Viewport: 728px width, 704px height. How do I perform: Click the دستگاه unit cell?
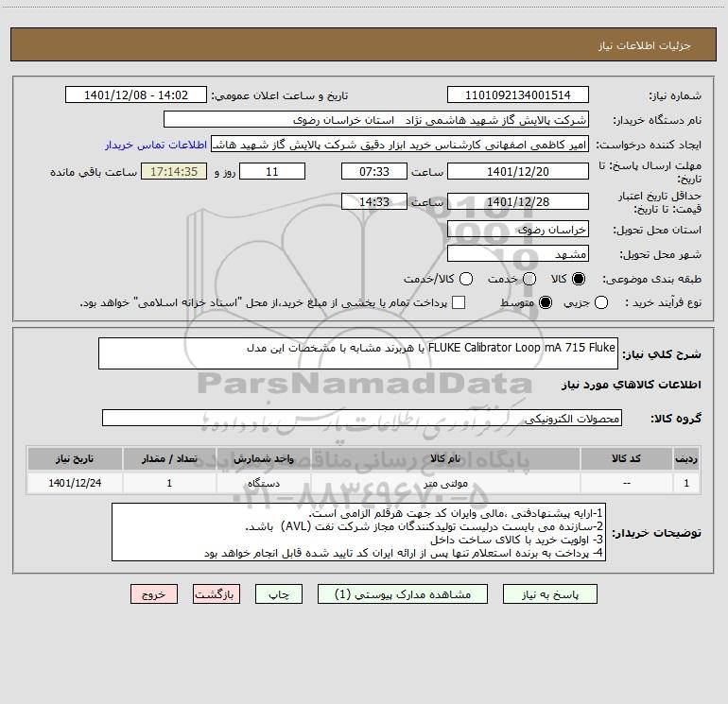(263, 483)
